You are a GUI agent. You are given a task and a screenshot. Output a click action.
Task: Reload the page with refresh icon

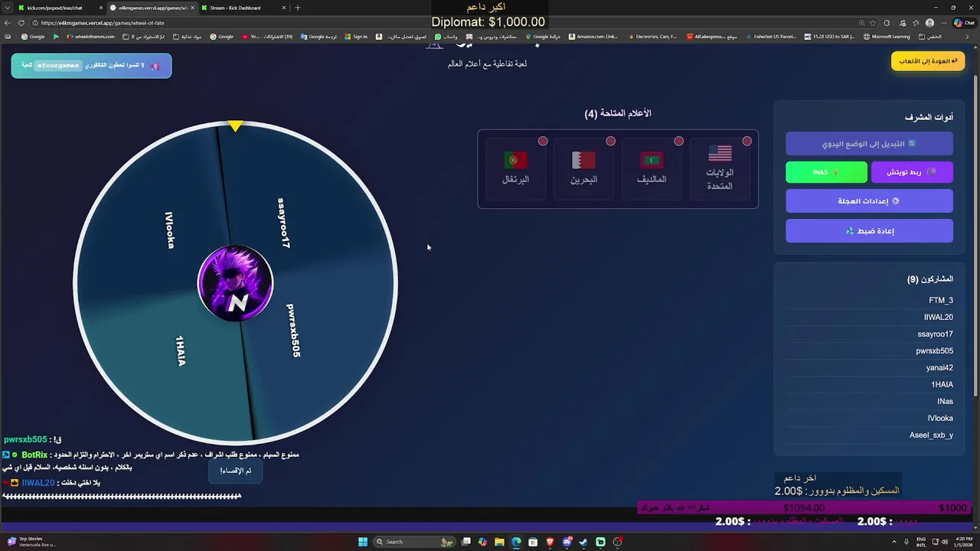[x=21, y=23]
